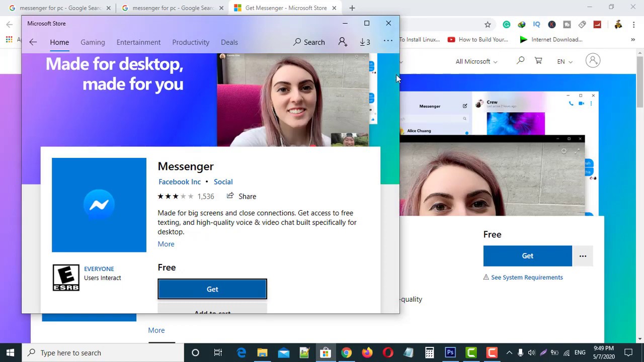
Task: Open the Grammarly extension in Chrome
Action: (x=507, y=24)
